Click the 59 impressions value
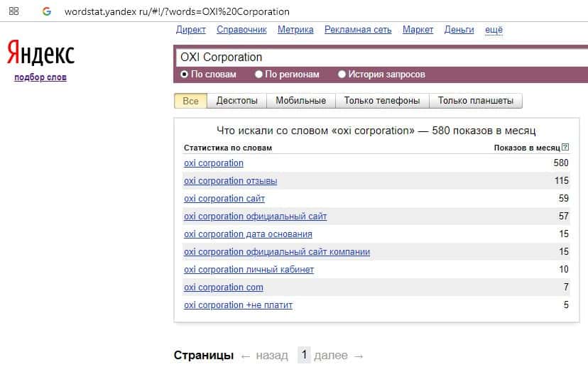The width and height of the screenshot is (588, 389). click(x=564, y=198)
